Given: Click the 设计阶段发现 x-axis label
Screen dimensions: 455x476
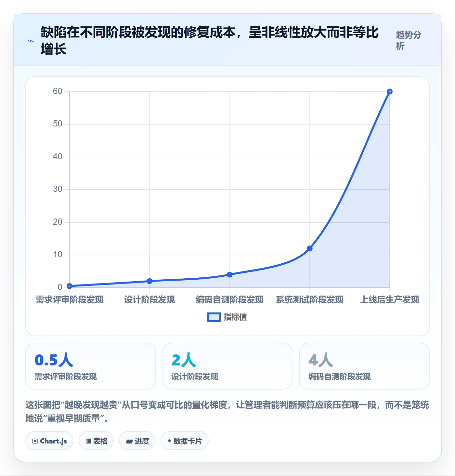Looking at the screenshot, I should pyautogui.click(x=149, y=300).
